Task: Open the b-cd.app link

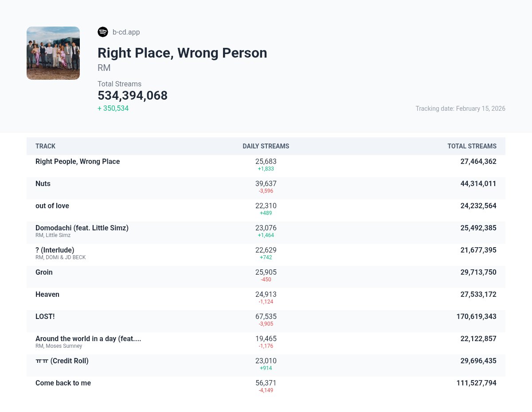Action: (126, 32)
